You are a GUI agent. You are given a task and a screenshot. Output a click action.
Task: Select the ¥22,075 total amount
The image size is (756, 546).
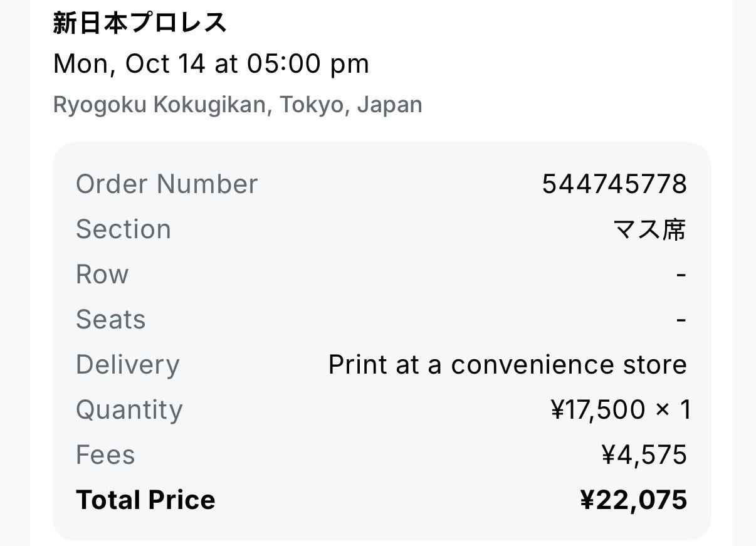(634, 501)
